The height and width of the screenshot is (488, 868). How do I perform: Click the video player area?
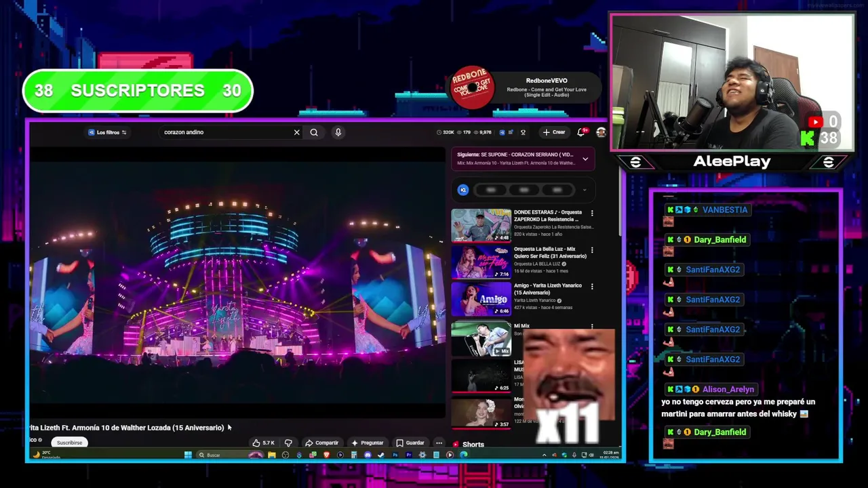click(237, 283)
